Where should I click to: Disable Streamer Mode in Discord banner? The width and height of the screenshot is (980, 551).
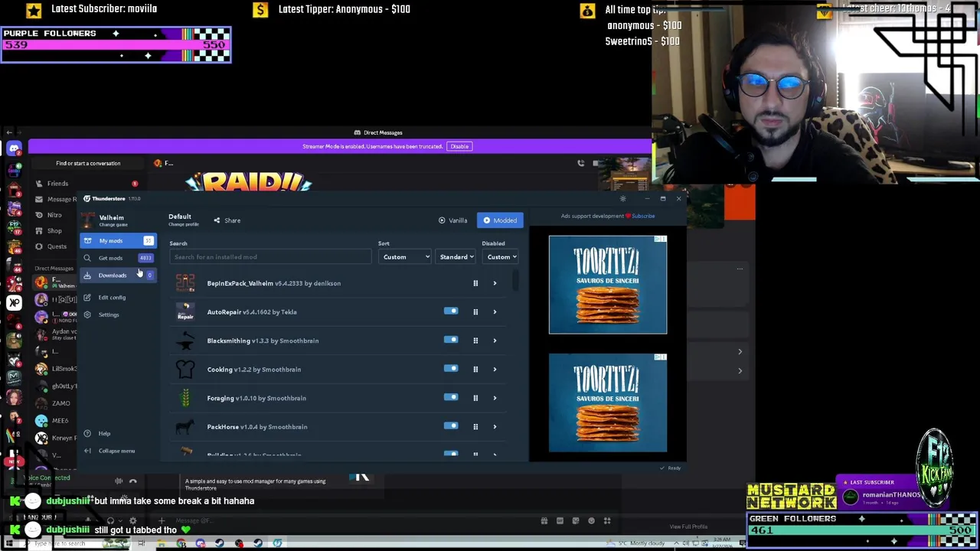pyautogui.click(x=459, y=146)
